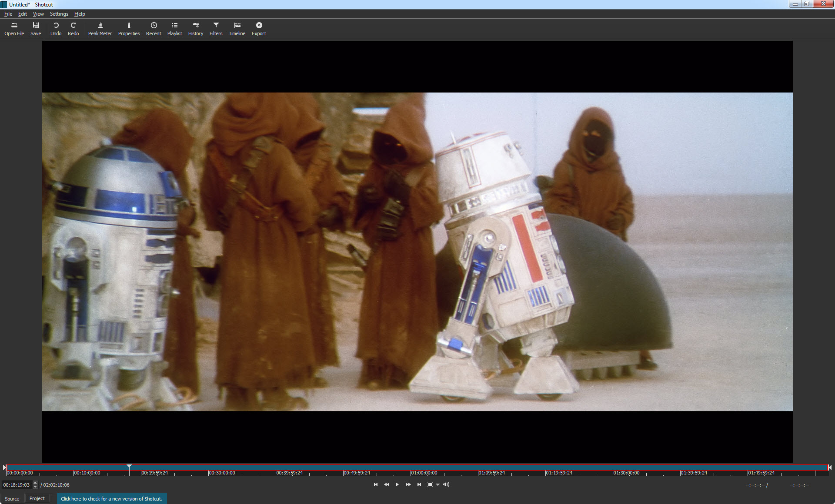Click the rewind playback button
835x504 pixels.
pyautogui.click(x=387, y=484)
